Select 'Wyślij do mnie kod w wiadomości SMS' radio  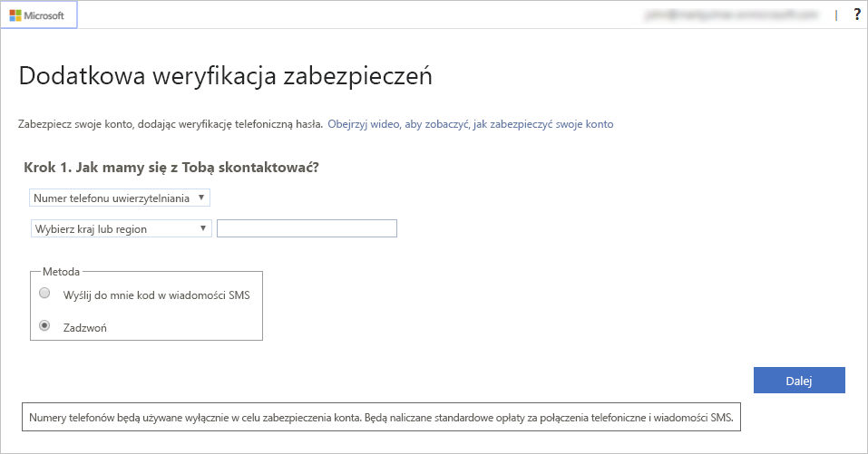(x=44, y=293)
